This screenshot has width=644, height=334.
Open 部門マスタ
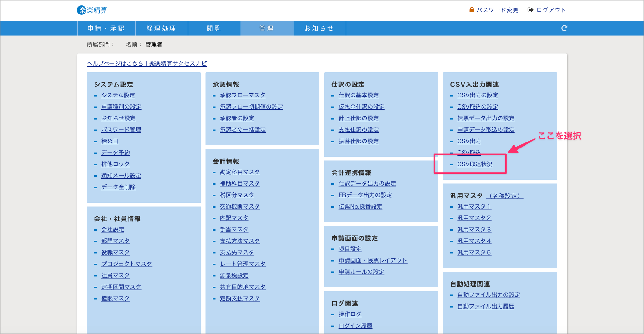tap(115, 241)
